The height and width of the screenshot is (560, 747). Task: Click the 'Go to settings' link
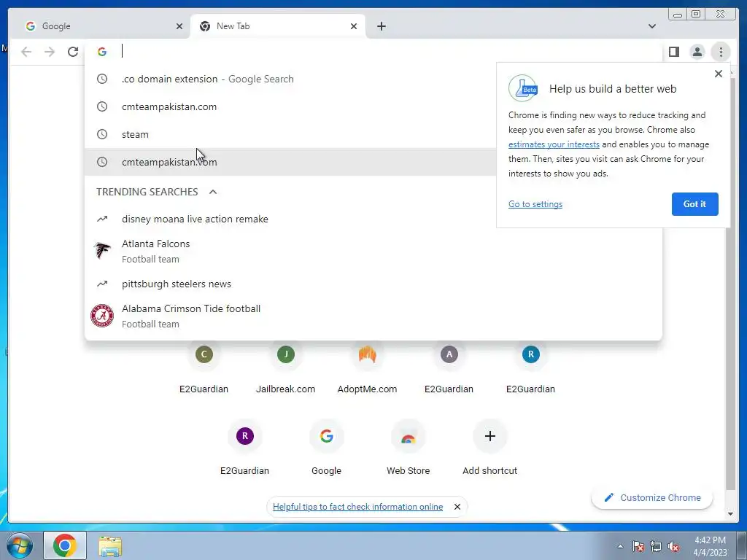tap(535, 204)
